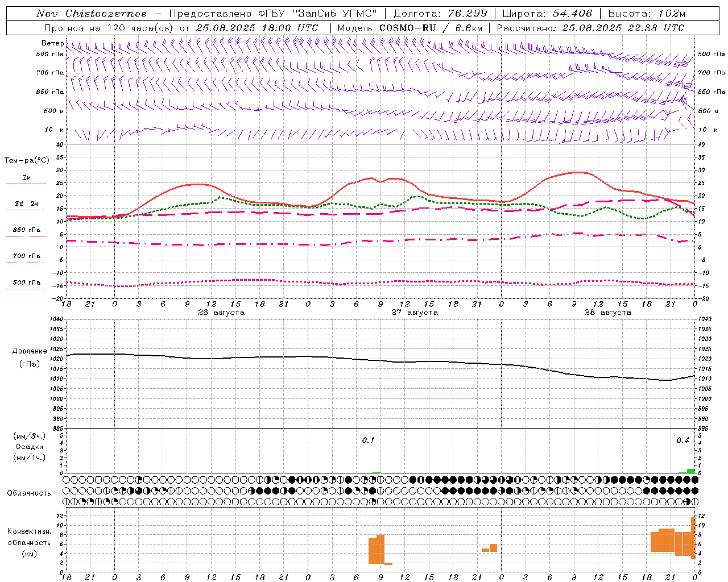Viewport: 728px width, 582px height.
Task: Select the longitude value Долгота: 76.299
Action: [440, 14]
